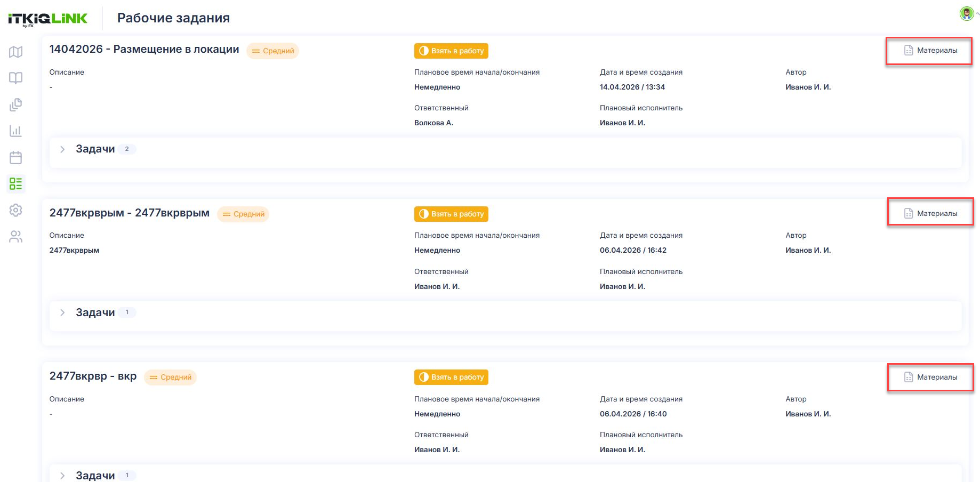Open the settings gear icon in sidebar
Image resolution: width=980 pixels, height=482 pixels.
coord(16,210)
